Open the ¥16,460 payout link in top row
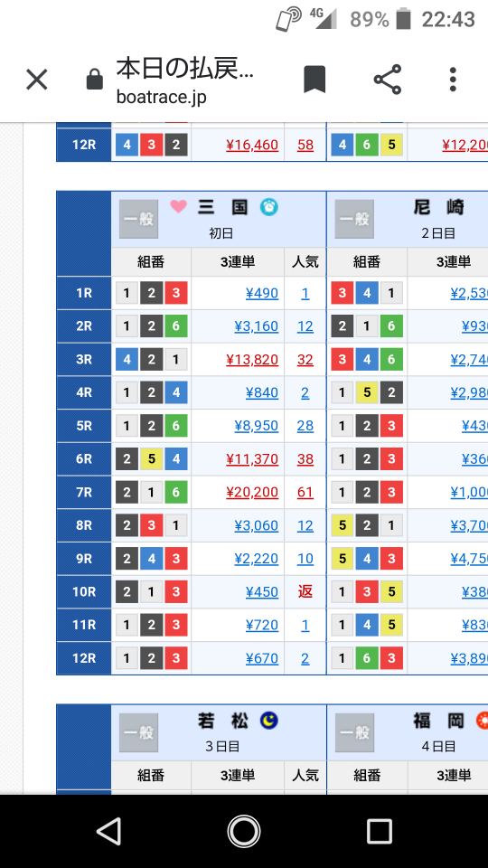This screenshot has width=488, height=868. 252,145
